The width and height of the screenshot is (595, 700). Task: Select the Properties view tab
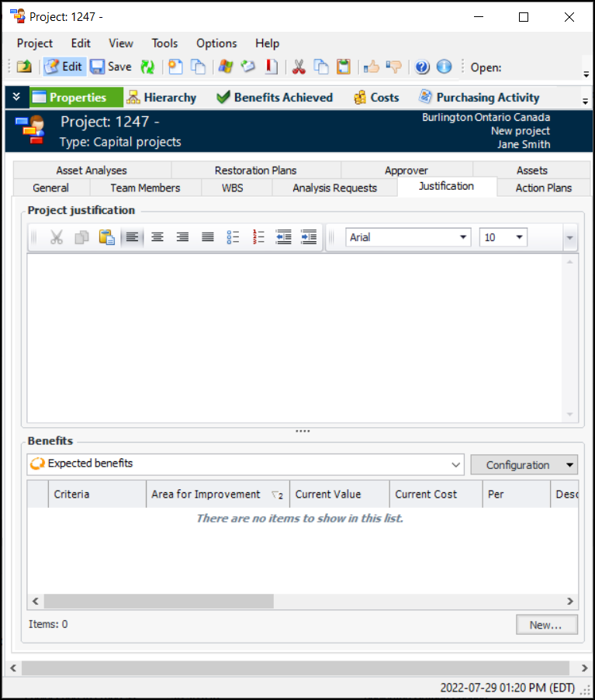pos(76,98)
